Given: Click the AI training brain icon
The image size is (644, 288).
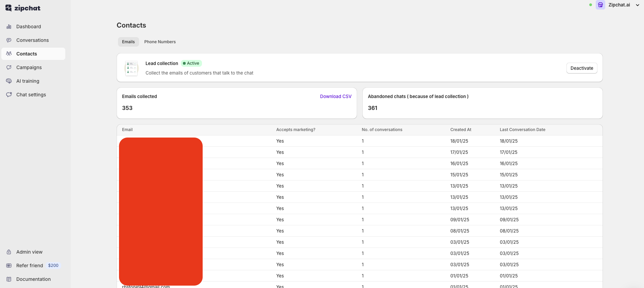Looking at the screenshot, I should click(x=9, y=81).
